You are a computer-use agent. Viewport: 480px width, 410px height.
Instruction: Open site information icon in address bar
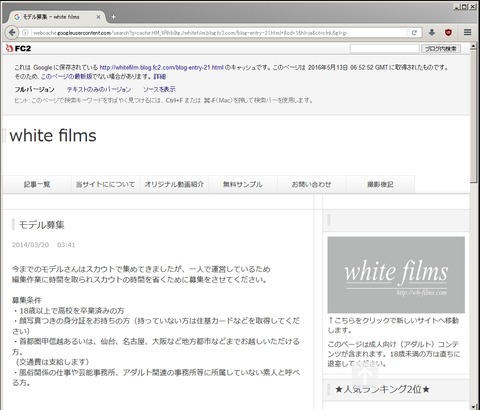(x=25, y=33)
